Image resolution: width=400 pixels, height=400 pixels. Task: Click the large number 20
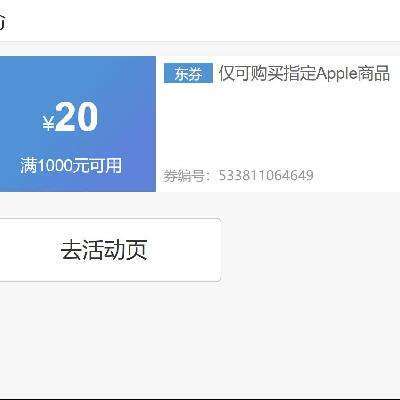77,117
